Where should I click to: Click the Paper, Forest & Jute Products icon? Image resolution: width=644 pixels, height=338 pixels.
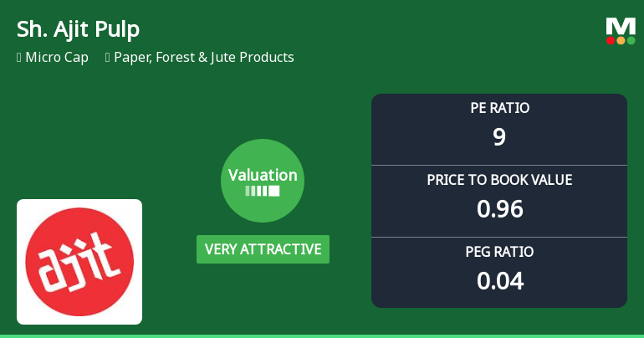[x=108, y=58]
